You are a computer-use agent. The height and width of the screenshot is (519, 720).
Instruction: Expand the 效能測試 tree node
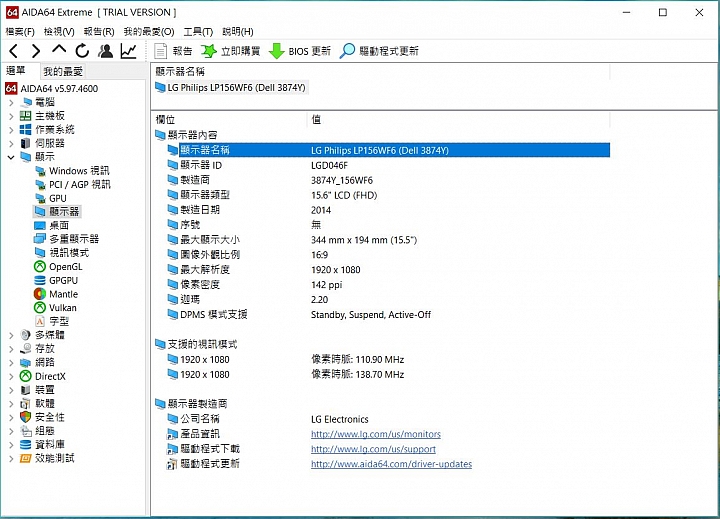coord(11,458)
